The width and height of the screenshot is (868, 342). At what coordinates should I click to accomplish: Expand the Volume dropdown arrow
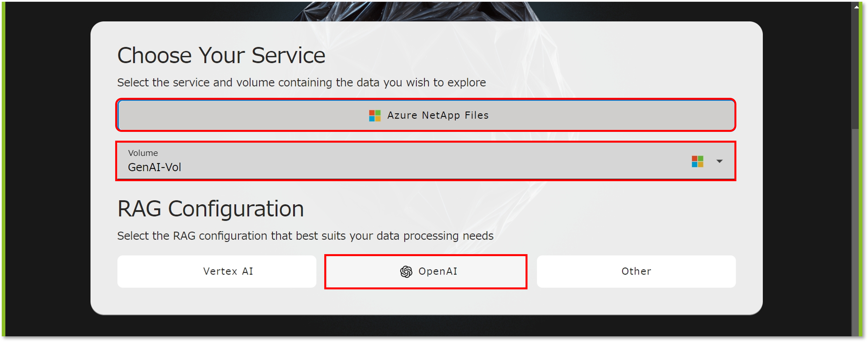[719, 161]
